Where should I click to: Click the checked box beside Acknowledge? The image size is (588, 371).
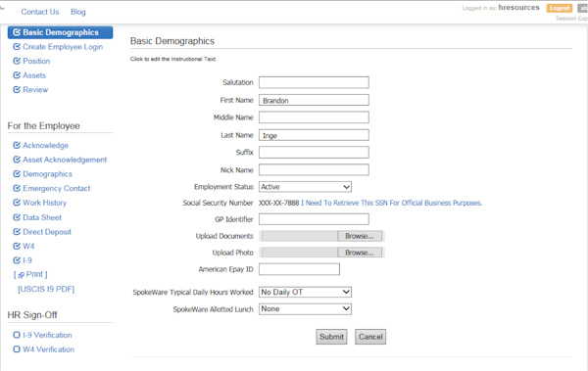coord(17,145)
